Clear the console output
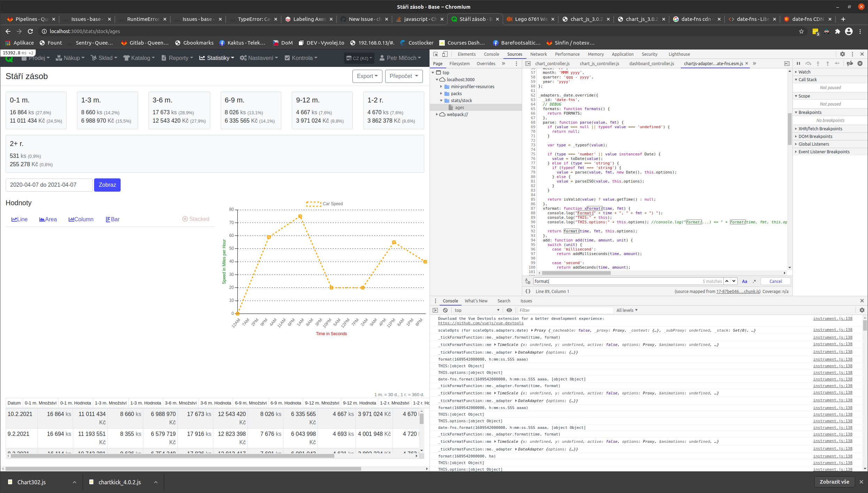Screen dimensions: 868x493 (445, 310)
